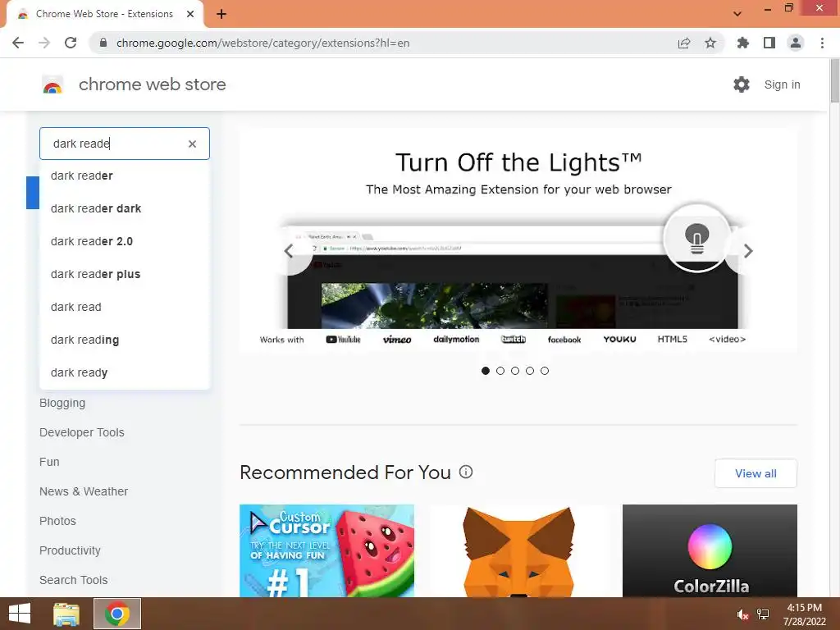Click the View all button
This screenshot has width=840, height=630.
pos(756,473)
